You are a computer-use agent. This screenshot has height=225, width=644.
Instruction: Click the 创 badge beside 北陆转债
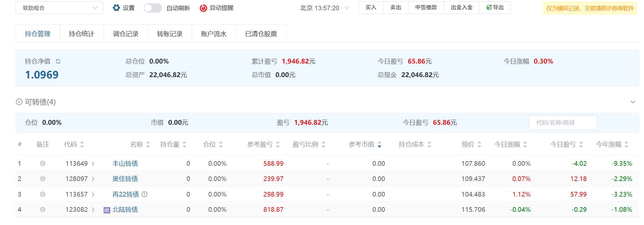pos(107,210)
